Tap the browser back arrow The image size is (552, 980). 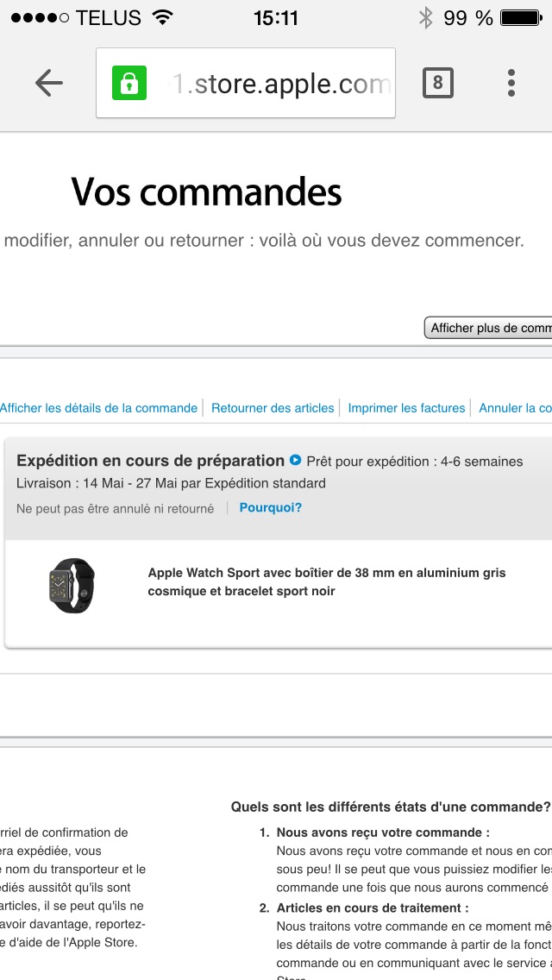coord(49,83)
